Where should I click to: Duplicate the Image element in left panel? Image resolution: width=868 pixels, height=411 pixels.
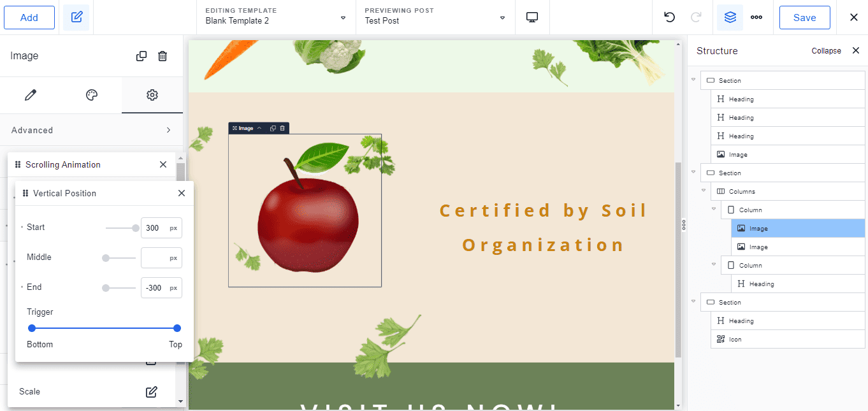141,56
